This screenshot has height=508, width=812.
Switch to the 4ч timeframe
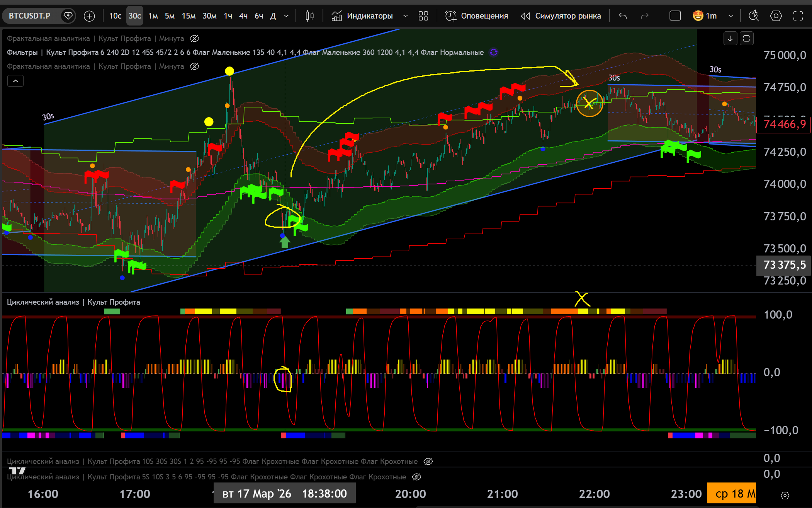(x=243, y=16)
